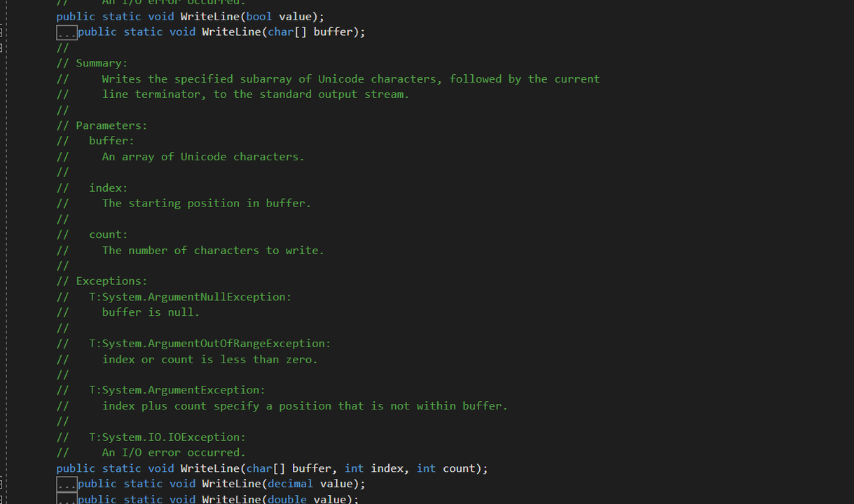Click the 'decimal' keyword in WriteLine
Image resolution: width=854 pixels, height=504 pixels.
[x=290, y=484]
